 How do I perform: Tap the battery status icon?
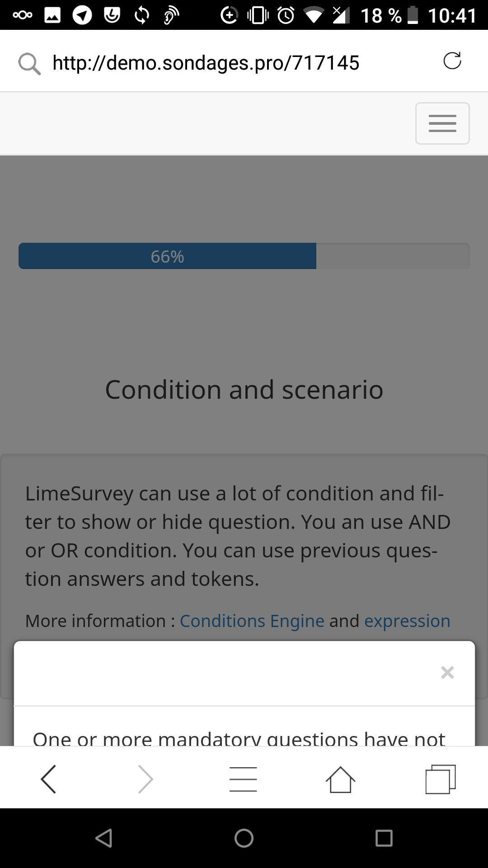click(x=413, y=15)
